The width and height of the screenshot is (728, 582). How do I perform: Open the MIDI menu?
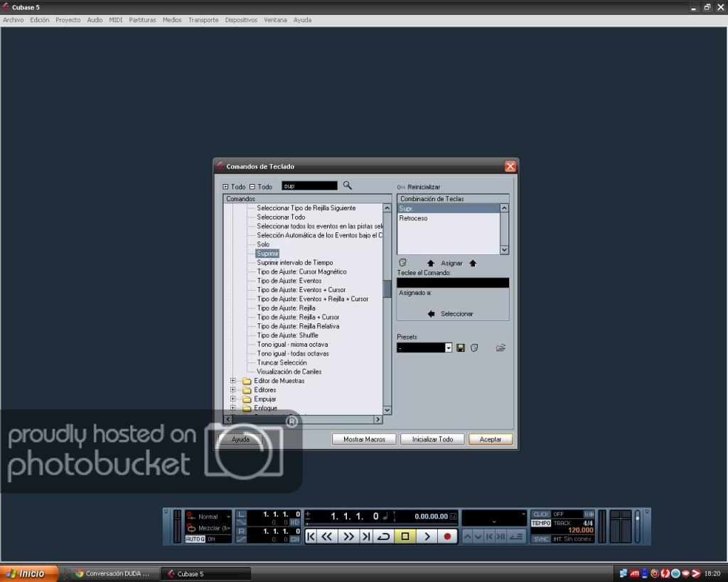click(116, 20)
